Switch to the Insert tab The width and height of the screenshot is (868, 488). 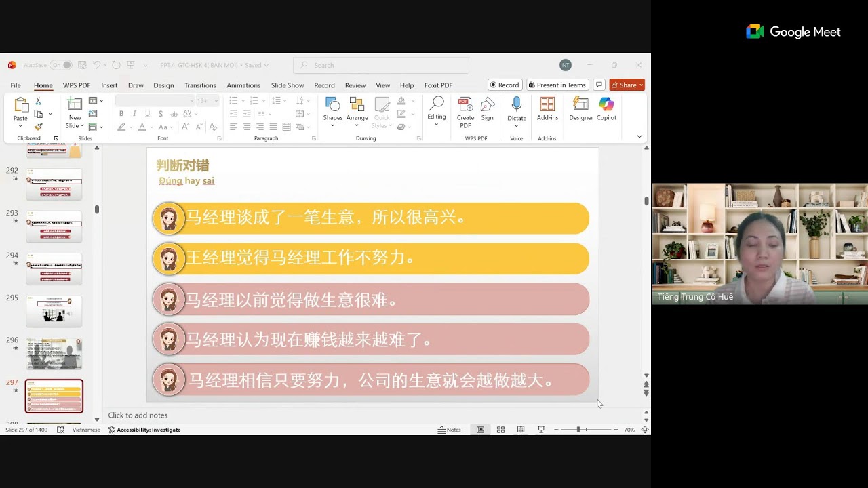(x=109, y=85)
